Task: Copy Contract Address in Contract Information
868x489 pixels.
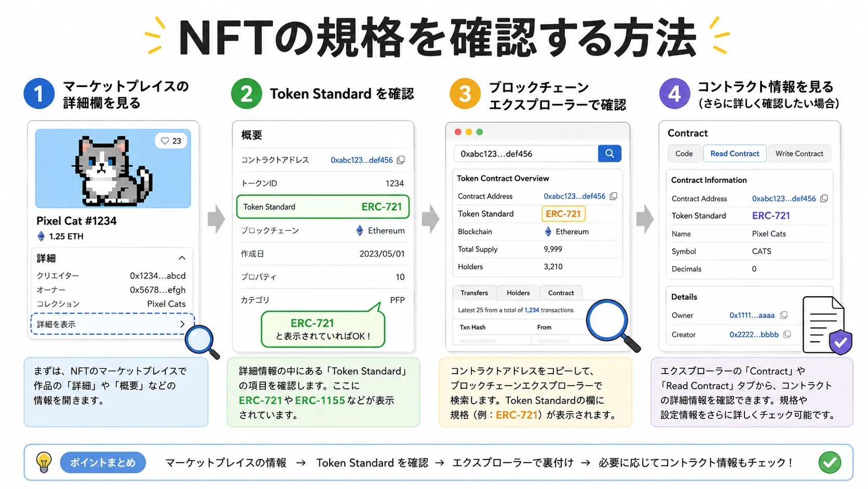Action: click(824, 199)
